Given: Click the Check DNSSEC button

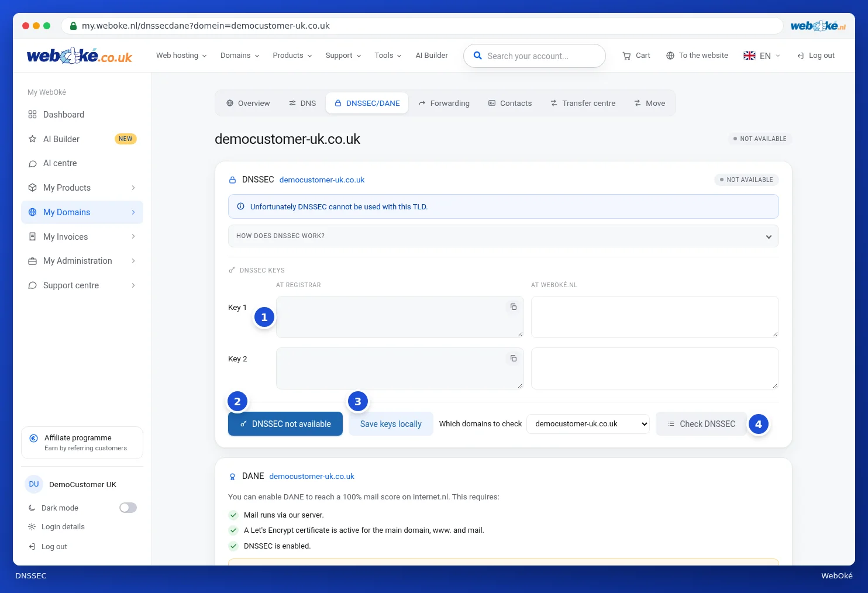Looking at the screenshot, I should click(x=701, y=424).
